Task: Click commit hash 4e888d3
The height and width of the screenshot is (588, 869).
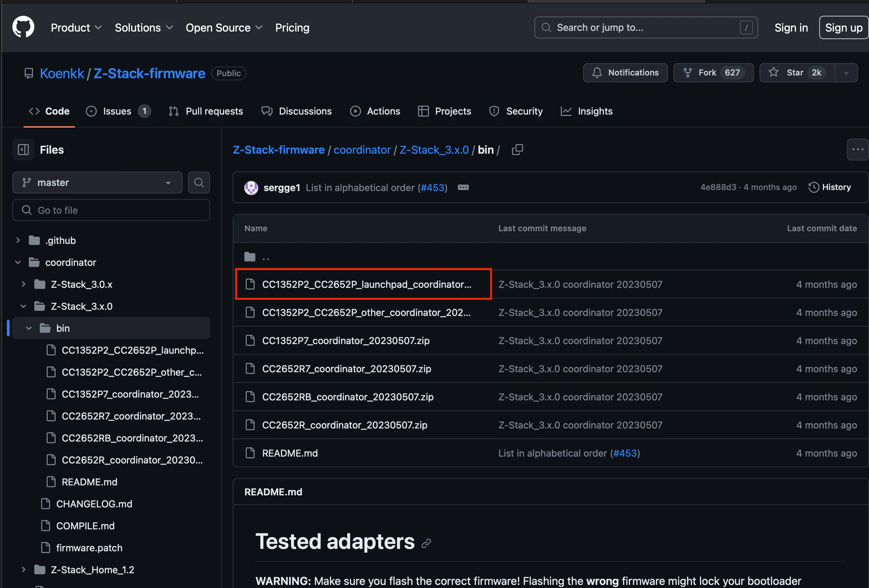Action: pos(718,187)
